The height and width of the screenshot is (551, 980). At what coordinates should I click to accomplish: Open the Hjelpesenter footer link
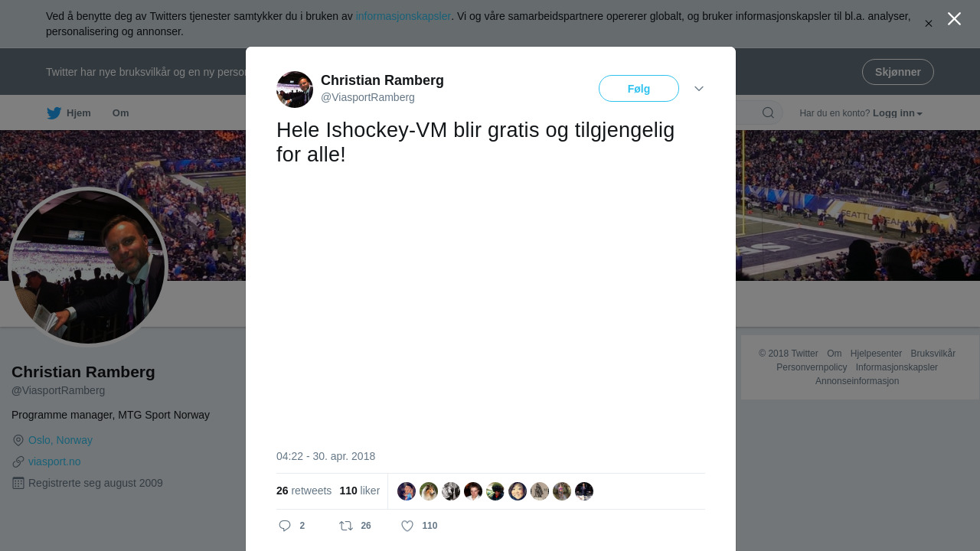point(876,354)
